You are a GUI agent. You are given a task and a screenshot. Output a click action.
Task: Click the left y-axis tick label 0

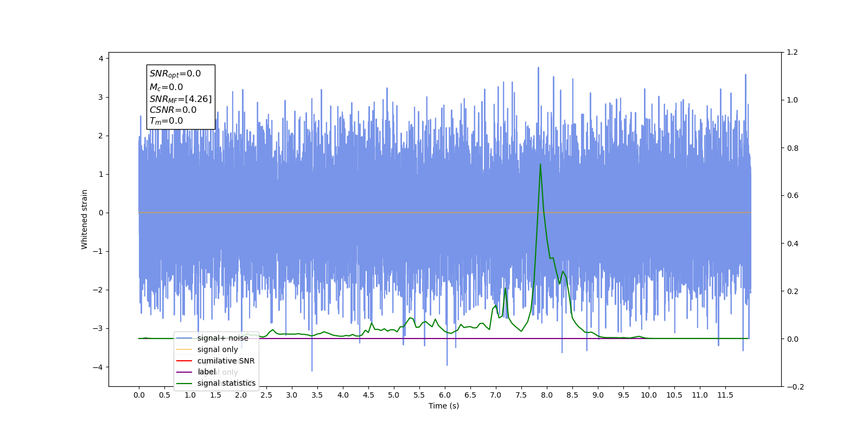pos(101,213)
